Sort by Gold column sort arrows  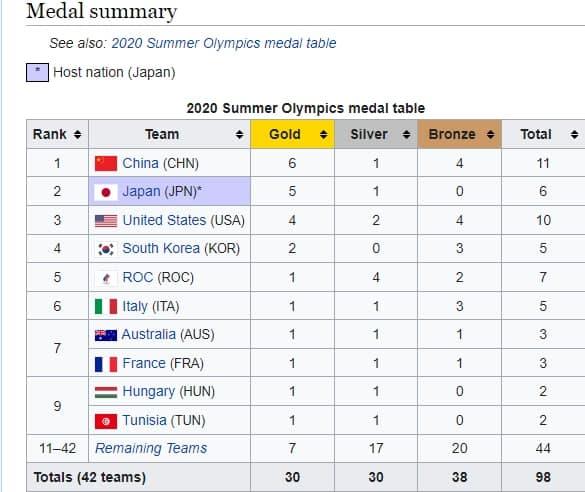coord(323,134)
